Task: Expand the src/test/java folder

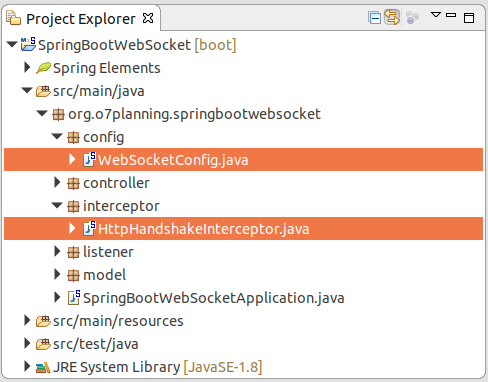Action: (x=27, y=343)
